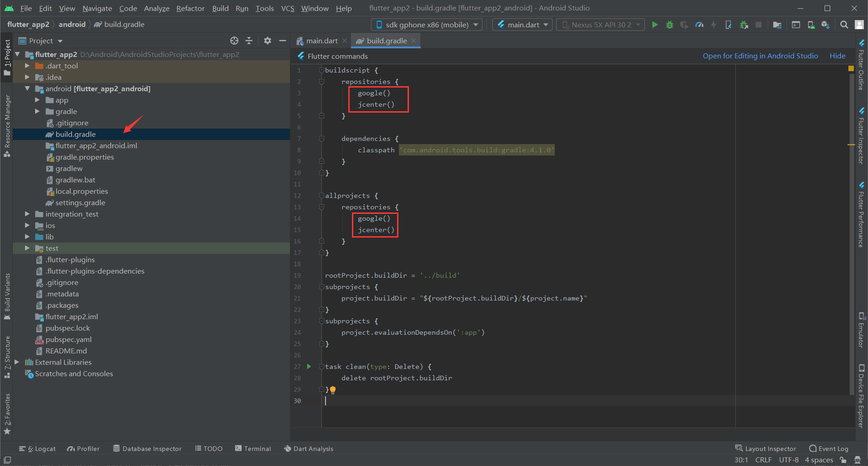Click the yellow inspection status indicator in the editor
The height and width of the screenshot is (466, 868).
851,68
